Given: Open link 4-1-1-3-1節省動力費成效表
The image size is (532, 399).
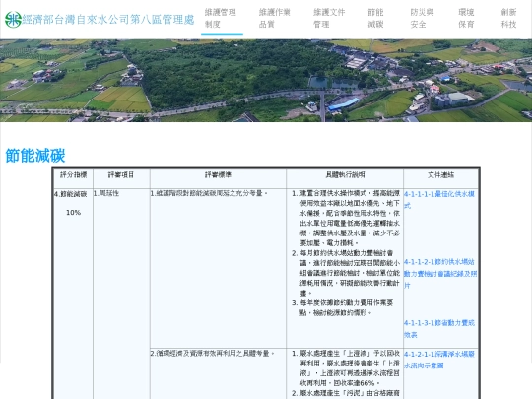Looking at the screenshot, I should (x=439, y=329).
